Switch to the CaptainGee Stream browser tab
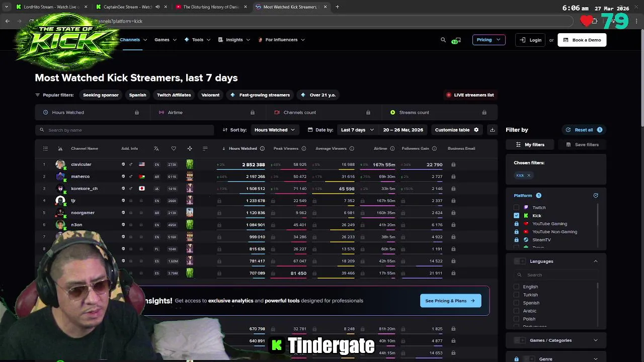The width and height of the screenshot is (644, 362). click(128, 7)
